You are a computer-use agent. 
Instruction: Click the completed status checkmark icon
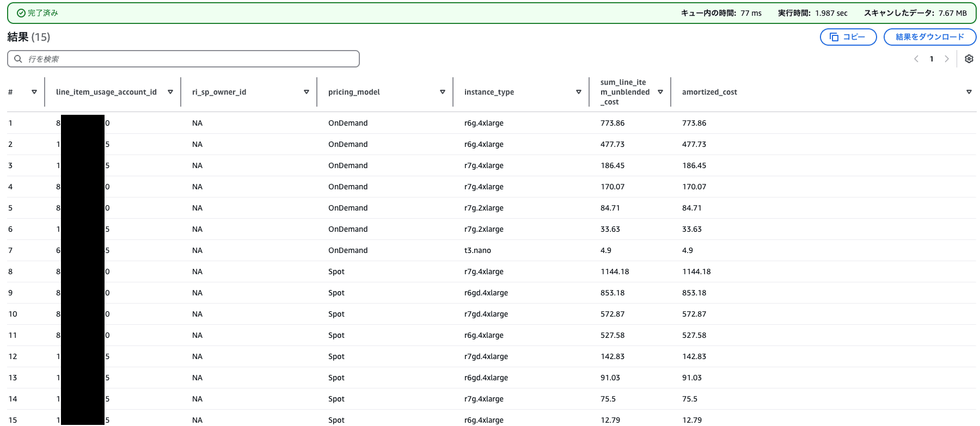[21, 13]
